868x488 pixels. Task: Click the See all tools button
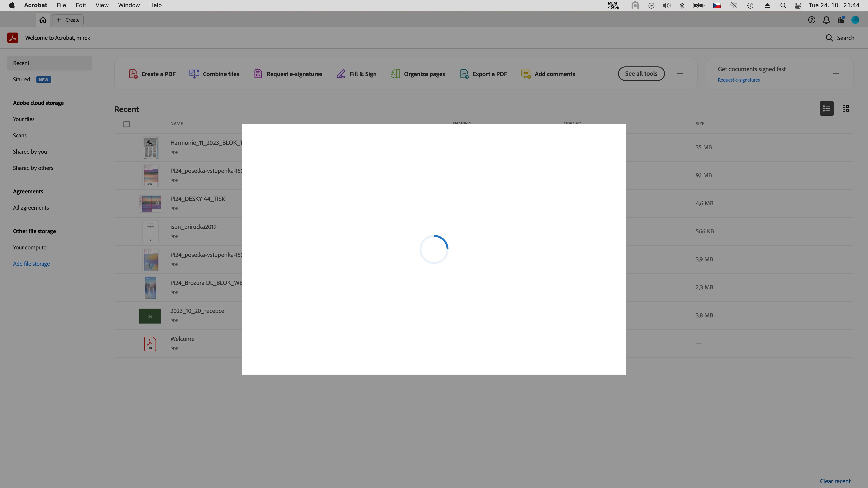click(x=641, y=74)
